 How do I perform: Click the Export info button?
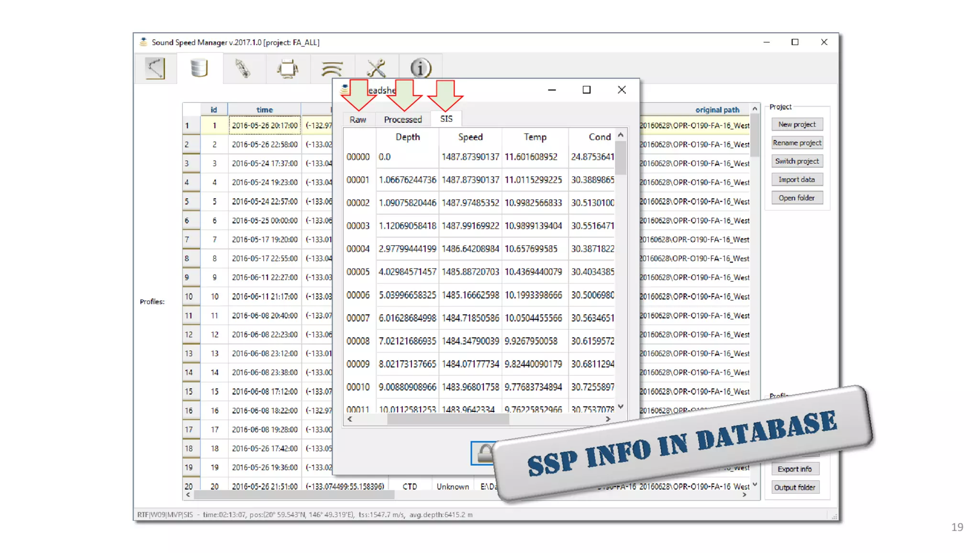click(794, 469)
